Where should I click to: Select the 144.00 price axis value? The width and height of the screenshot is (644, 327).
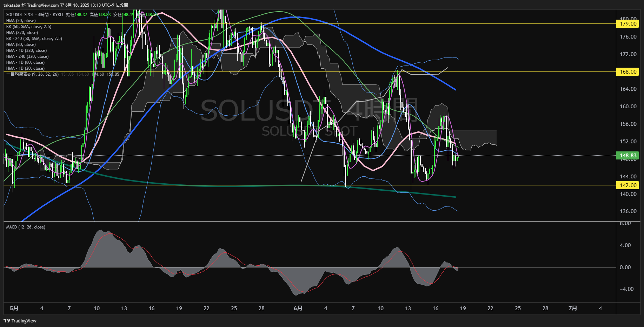coord(628,177)
